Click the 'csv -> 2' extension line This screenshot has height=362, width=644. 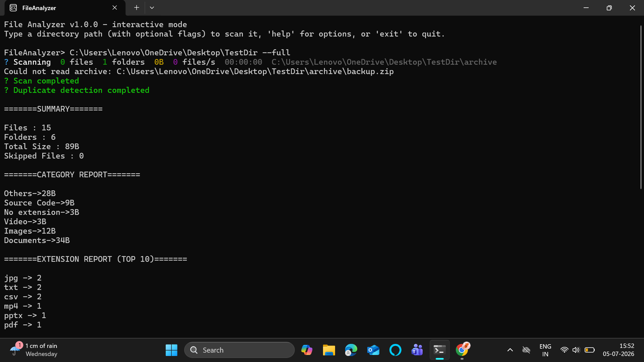tap(23, 297)
